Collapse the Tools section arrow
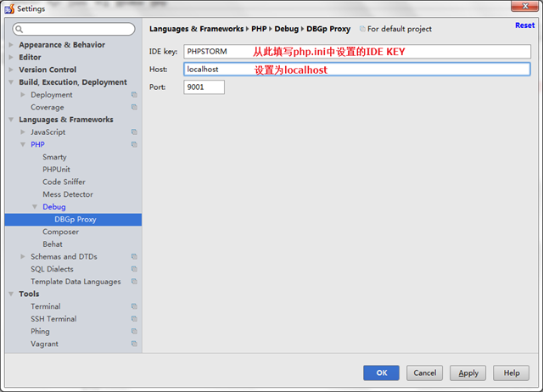The height and width of the screenshot is (392, 543). click(x=11, y=294)
